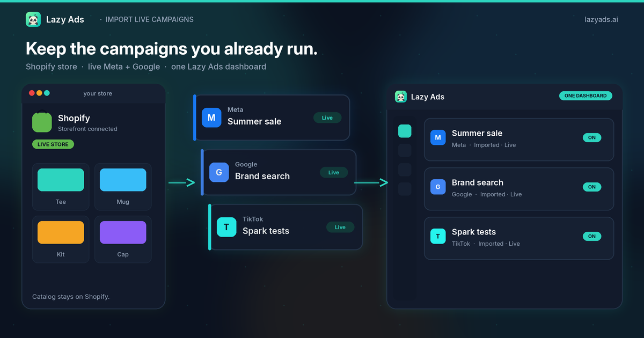Viewport: 644px width, 338px height.
Task: Click the 'Shopify' heading in store window
Action: click(74, 118)
